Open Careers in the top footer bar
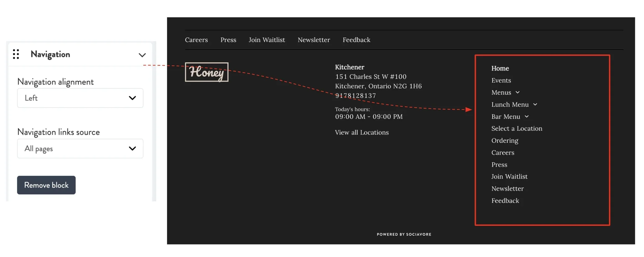 coord(197,40)
